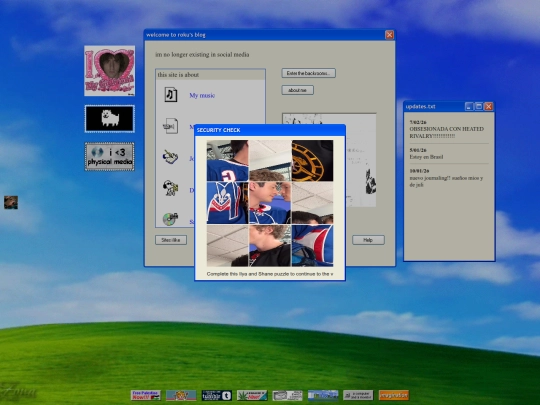Maximize the updates.txt window
Viewport: 540px width, 405px height.
point(479,106)
